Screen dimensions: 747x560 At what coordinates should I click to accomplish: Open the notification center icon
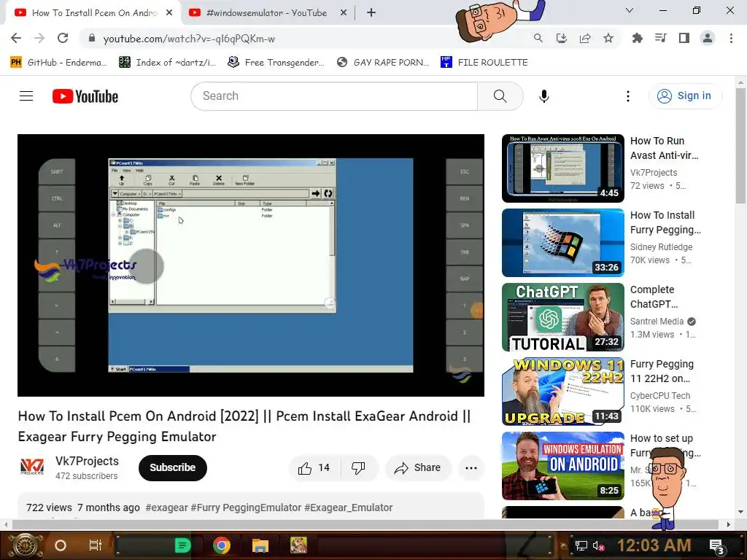(x=716, y=546)
